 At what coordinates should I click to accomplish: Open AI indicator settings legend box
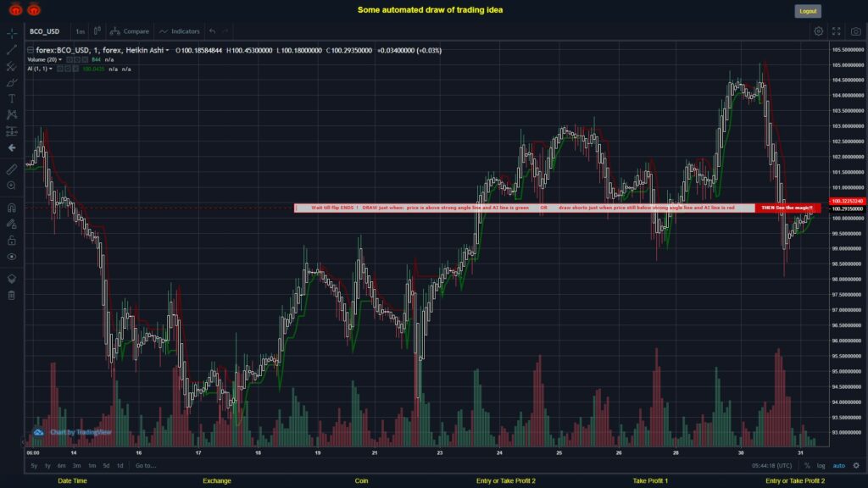pyautogui.click(x=68, y=69)
